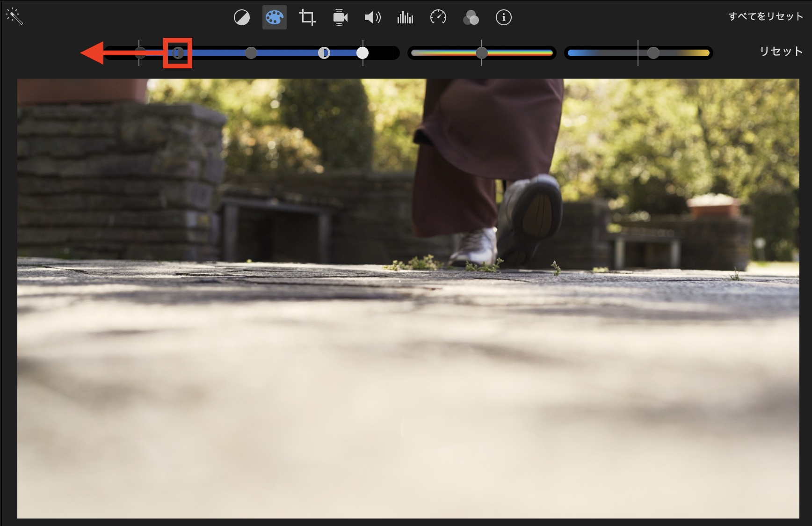
Task: Click the リセット button for color correction
Action: pyautogui.click(x=781, y=51)
